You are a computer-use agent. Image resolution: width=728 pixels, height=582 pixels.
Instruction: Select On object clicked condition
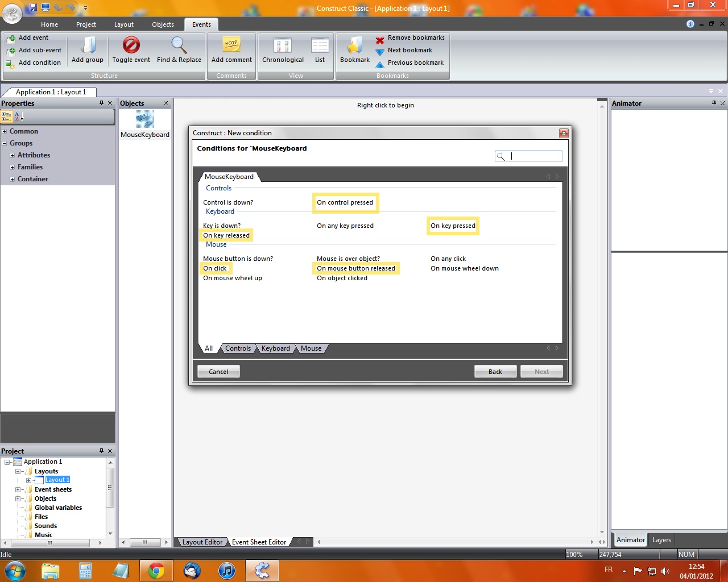tap(342, 278)
